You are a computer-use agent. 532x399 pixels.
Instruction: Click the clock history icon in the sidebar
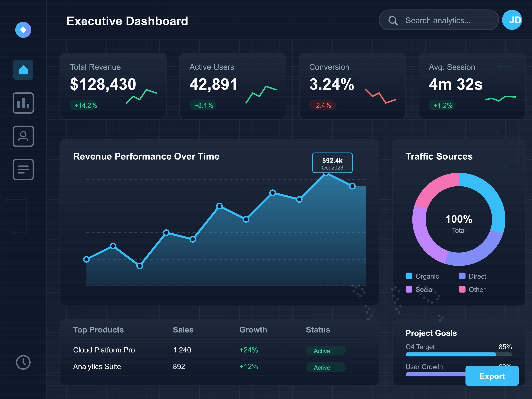point(23,362)
